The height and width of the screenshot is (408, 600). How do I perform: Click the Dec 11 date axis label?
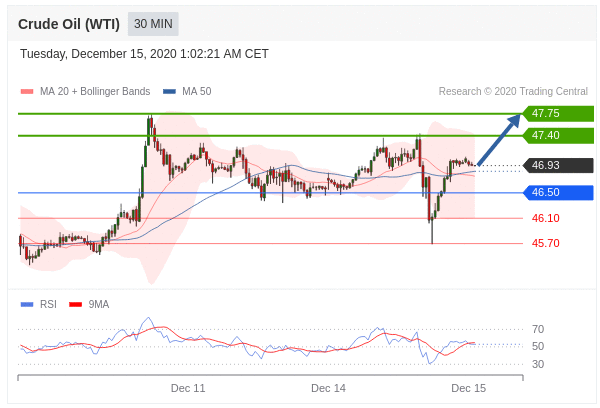click(188, 388)
